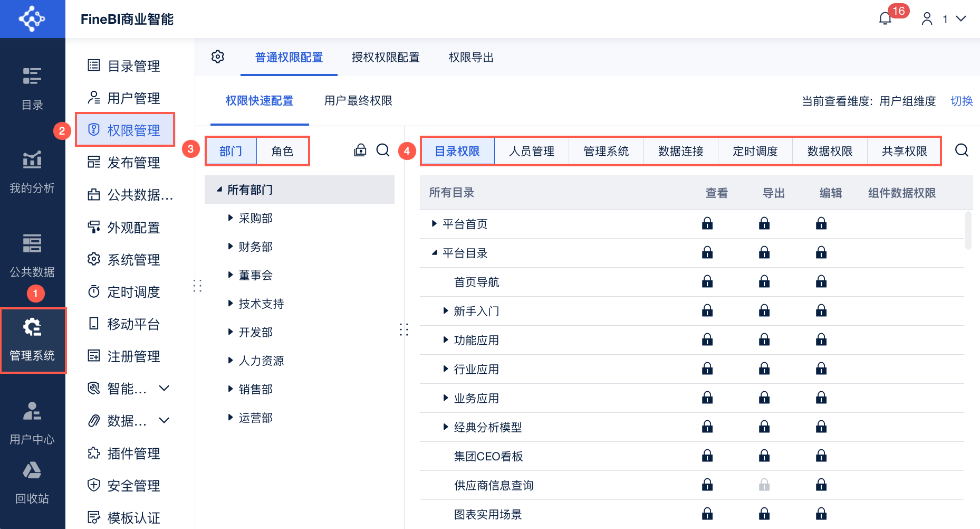Screen dimensions: 980x529
Task: Expand the 开发部 department
Action: click(x=230, y=332)
